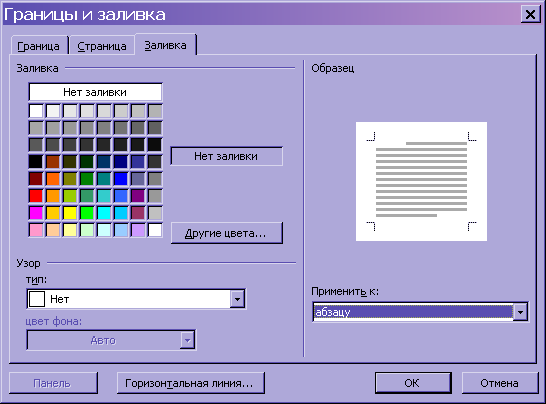Screen dimensions: 546x404
Task: Click the Другие цвета button
Action: point(227,233)
